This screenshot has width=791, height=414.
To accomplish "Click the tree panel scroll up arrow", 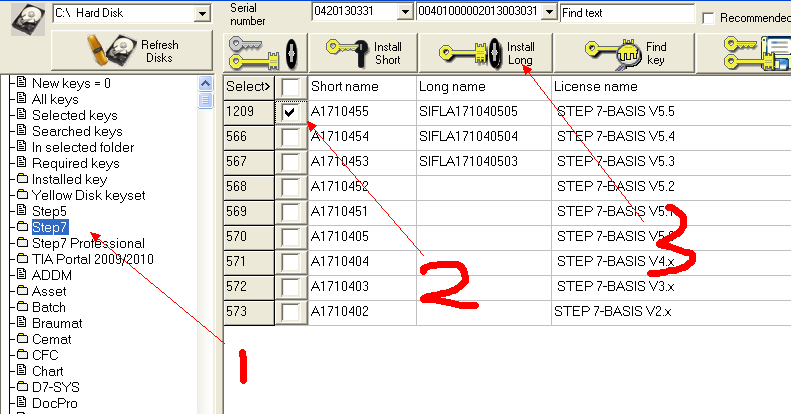I will click(206, 84).
